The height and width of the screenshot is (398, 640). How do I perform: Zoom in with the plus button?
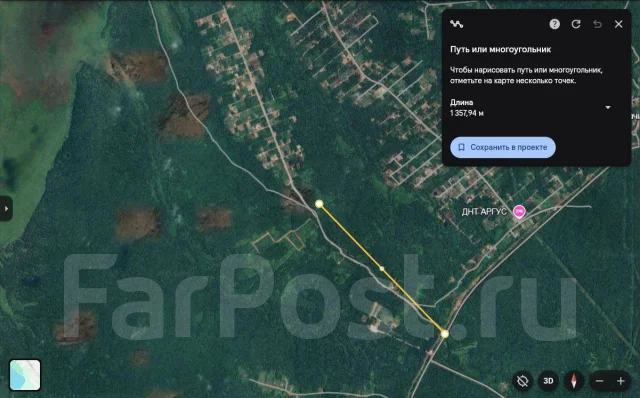coord(621,381)
